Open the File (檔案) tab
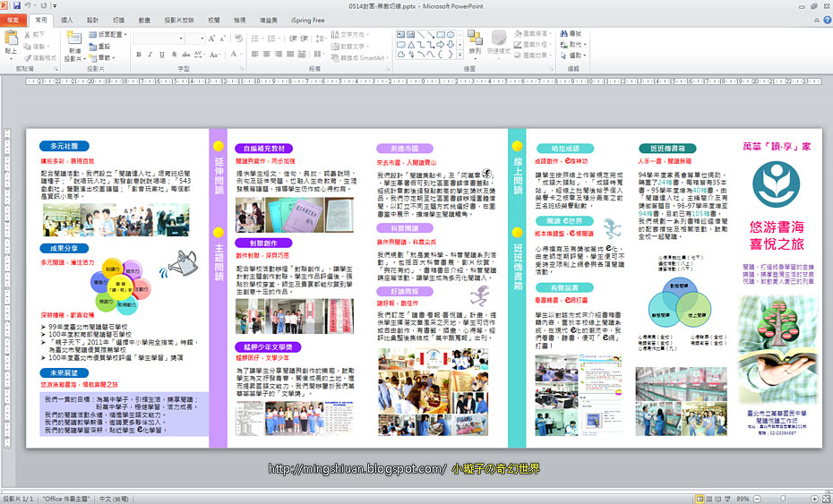833x504 pixels. tap(13, 21)
